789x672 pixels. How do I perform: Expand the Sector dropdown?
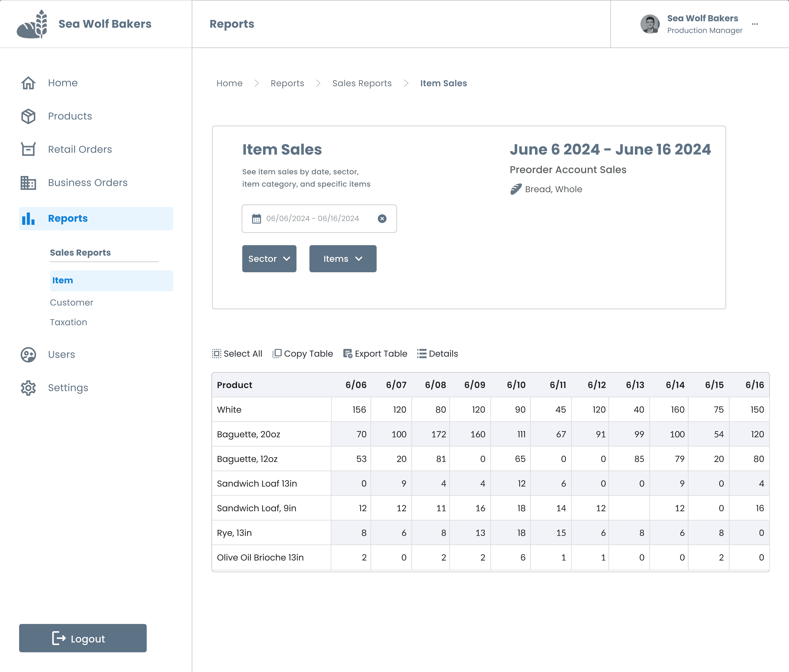[x=269, y=259]
